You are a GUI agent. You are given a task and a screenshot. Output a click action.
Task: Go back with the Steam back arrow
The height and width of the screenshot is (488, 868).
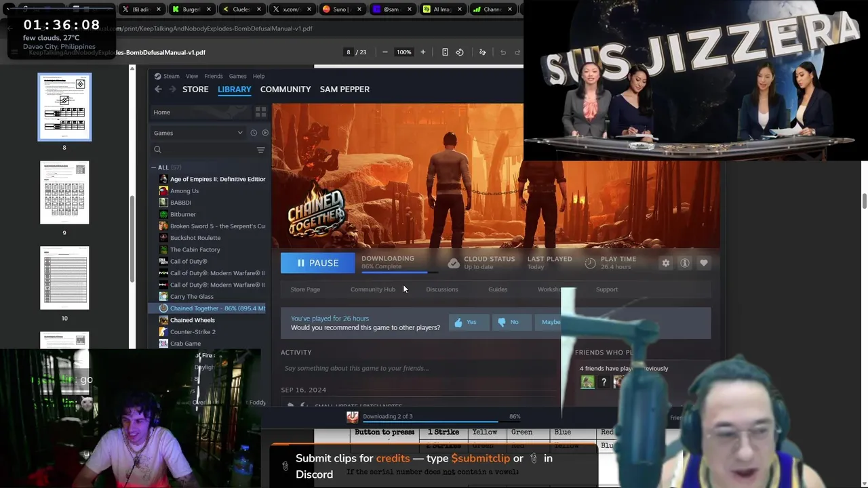(158, 89)
